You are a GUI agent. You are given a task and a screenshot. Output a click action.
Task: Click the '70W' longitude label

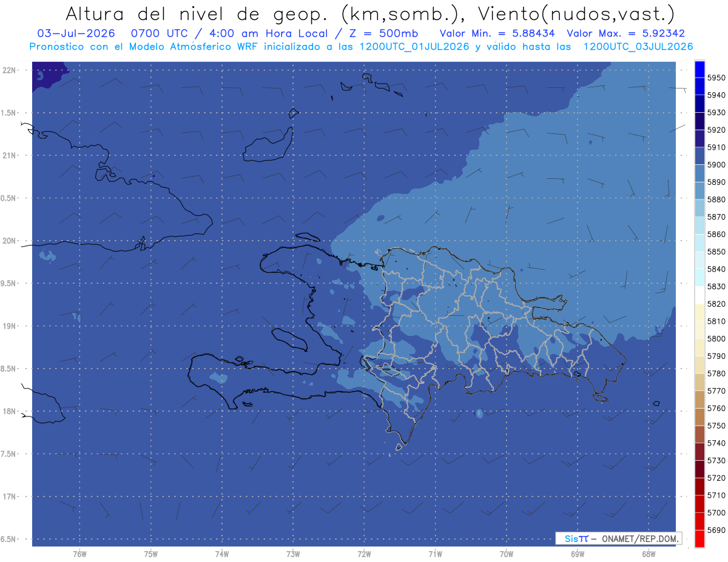[507, 554]
